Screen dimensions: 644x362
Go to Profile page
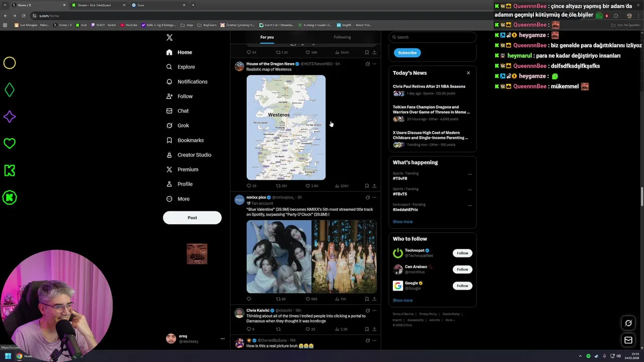179,184
